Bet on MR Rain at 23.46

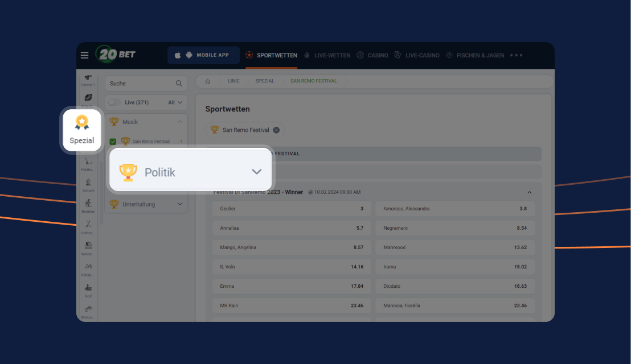click(292, 306)
